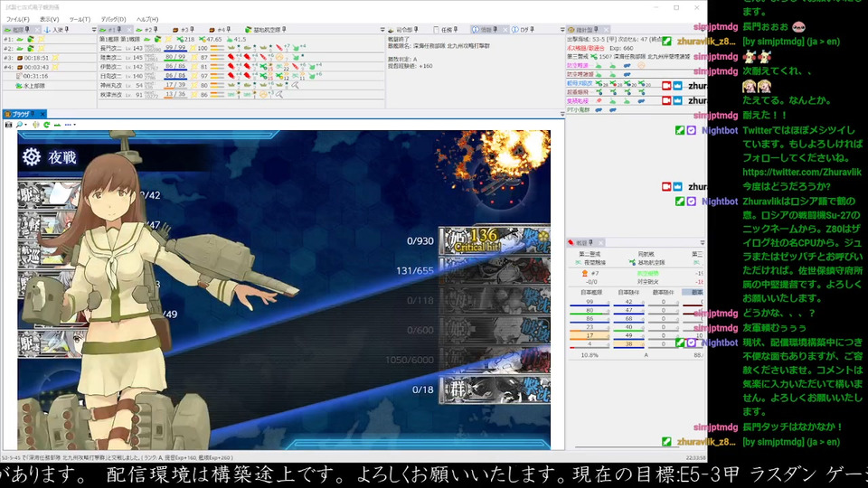Toggle the pin on the 艦隊 tab
868x488 pixels.
(x=27, y=30)
